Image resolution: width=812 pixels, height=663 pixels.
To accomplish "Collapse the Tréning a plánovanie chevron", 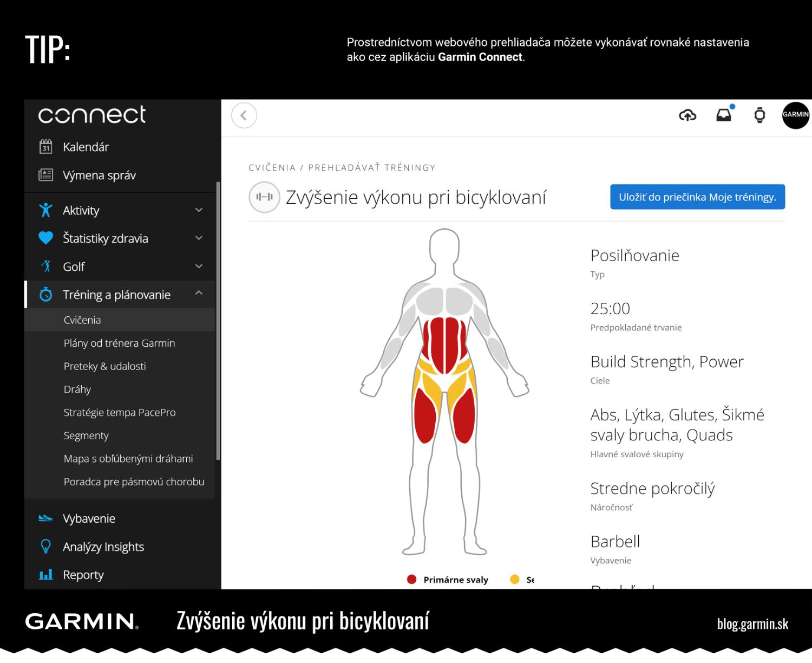I will pos(199,294).
